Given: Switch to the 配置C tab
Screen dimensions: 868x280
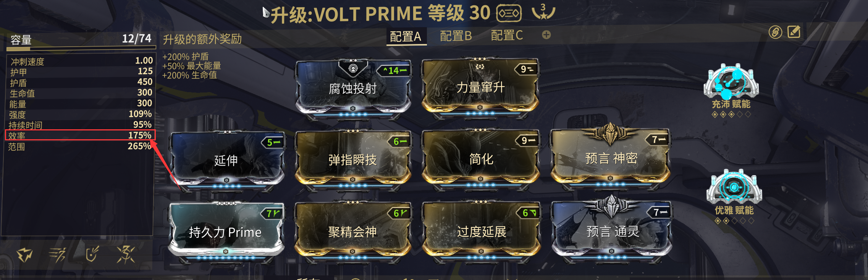Looking at the screenshot, I should click(x=506, y=36).
